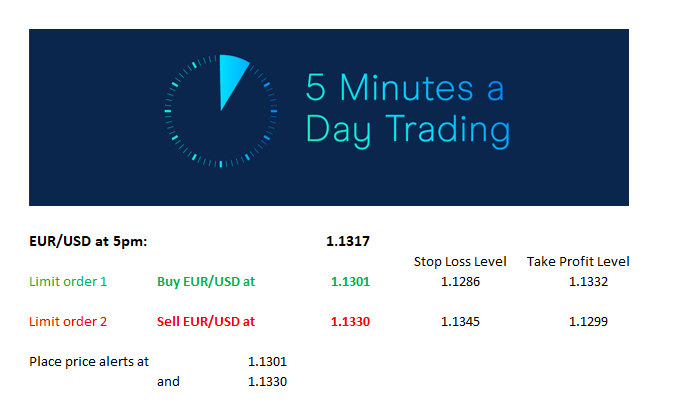Image resolution: width=679 pixels, height=413 pixels.
Task: Select the second price alert 1.1330
Action: [267, 381]
